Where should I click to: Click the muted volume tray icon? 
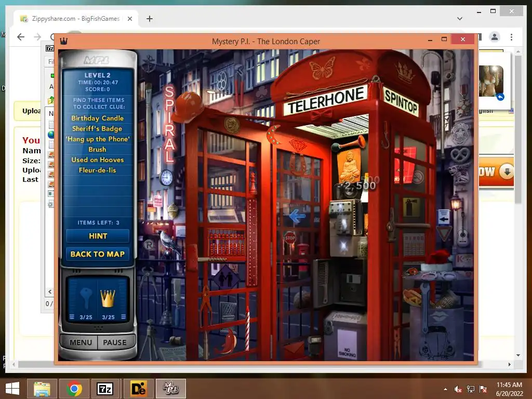(458, 389)
